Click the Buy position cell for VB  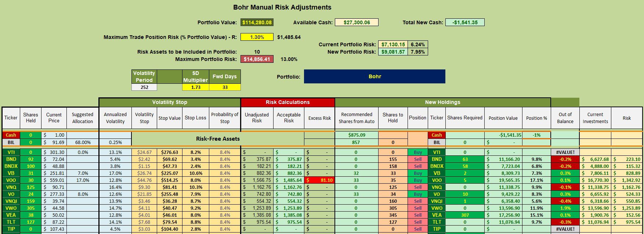pos(417,173)
